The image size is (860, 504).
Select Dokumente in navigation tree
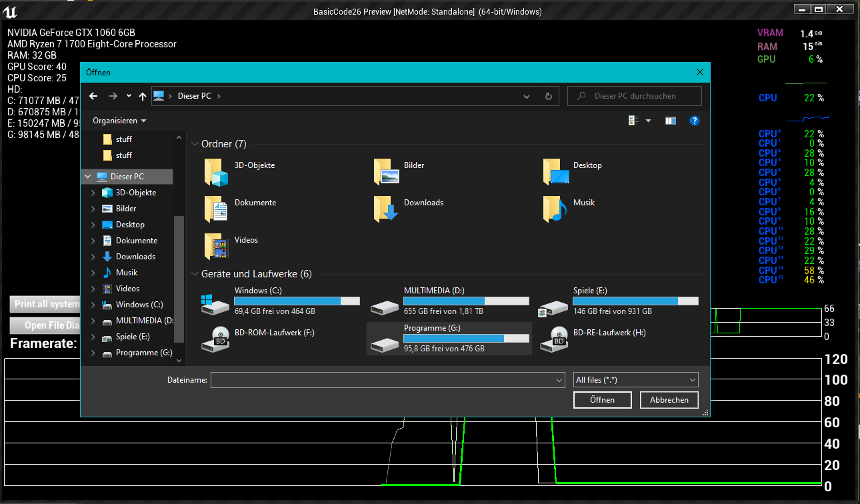(x=137, y=241)
